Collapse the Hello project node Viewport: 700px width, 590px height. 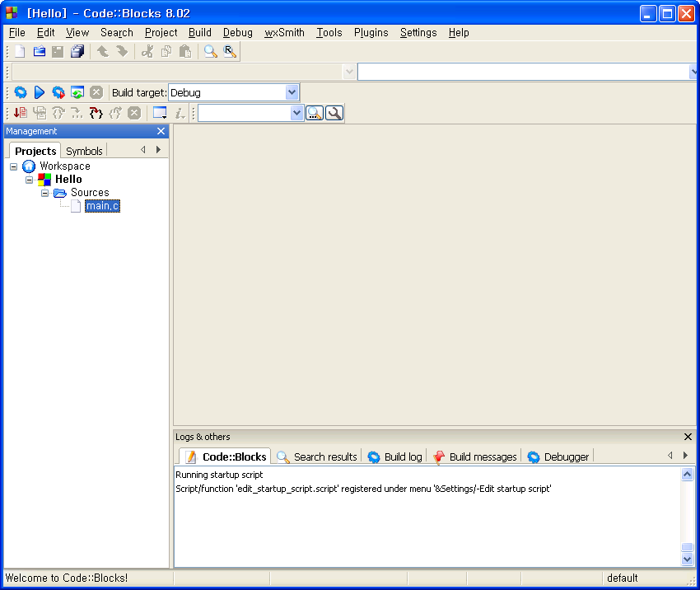coord(30,180)
